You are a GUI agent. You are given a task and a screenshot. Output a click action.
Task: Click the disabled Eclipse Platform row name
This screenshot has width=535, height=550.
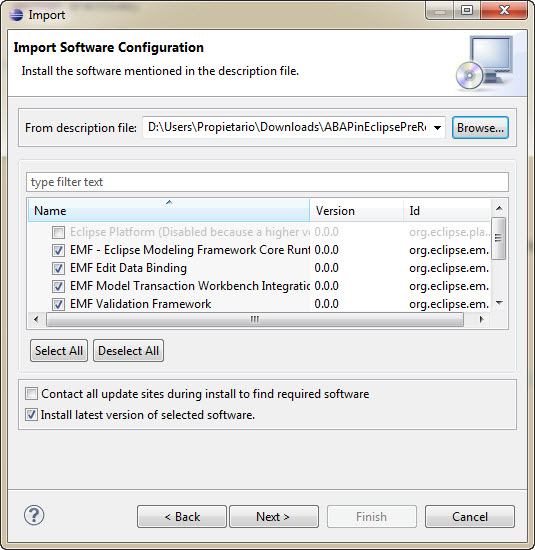pyautogui.click(x=189, y=232)
